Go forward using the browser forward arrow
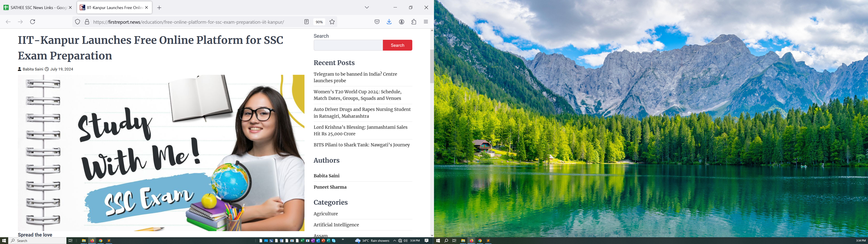The image size is (868, 244). (x=20, y=22)
